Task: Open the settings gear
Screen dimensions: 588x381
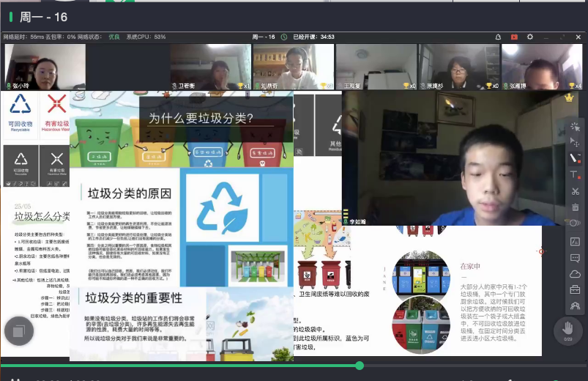Action: coord(530,37)
